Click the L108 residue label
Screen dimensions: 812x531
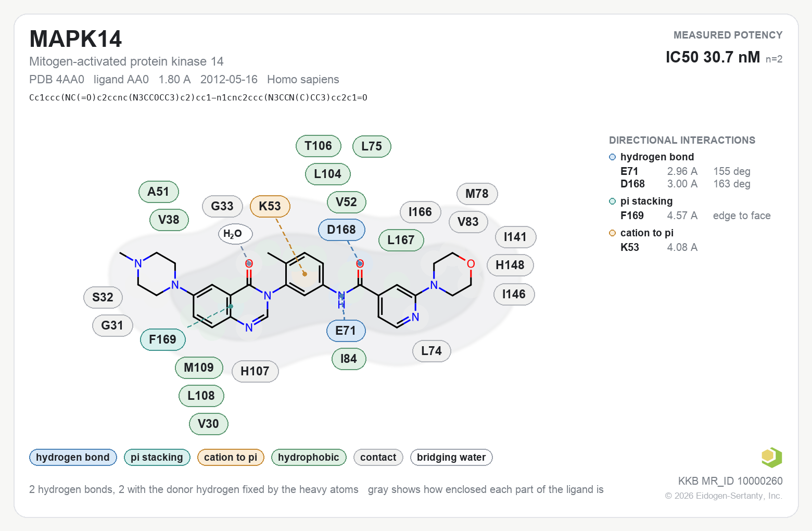[x=201, y=396]
